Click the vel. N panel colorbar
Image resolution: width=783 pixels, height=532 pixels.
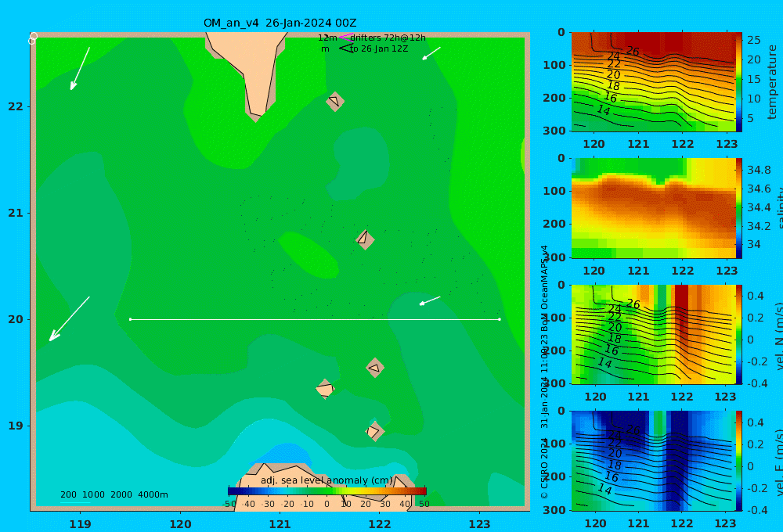(739, 334)
